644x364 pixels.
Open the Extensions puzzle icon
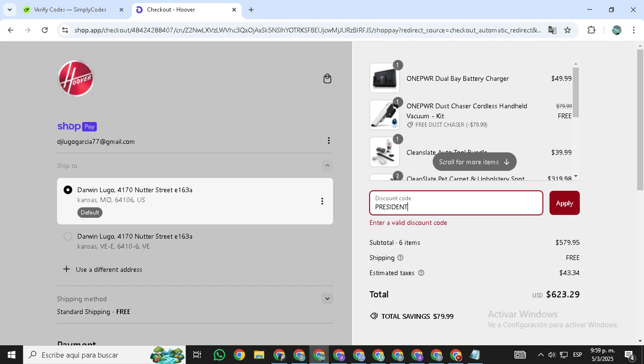tap(591, 30)
